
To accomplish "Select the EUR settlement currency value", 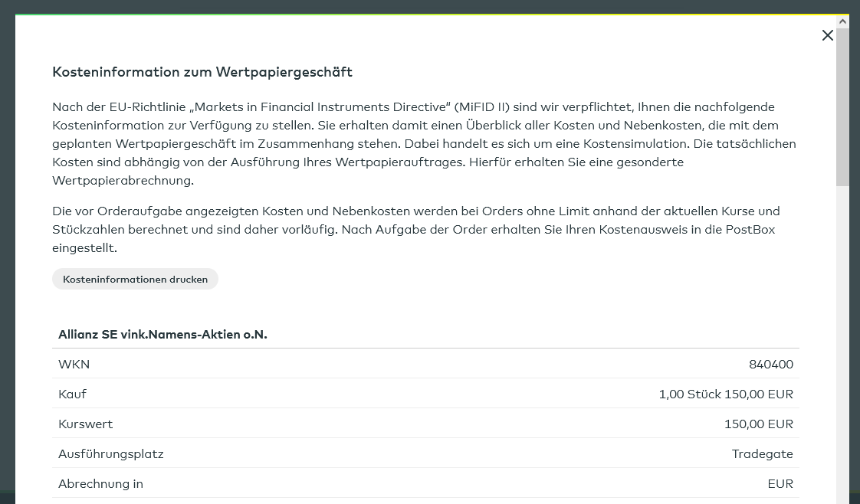I will (780, 484).
